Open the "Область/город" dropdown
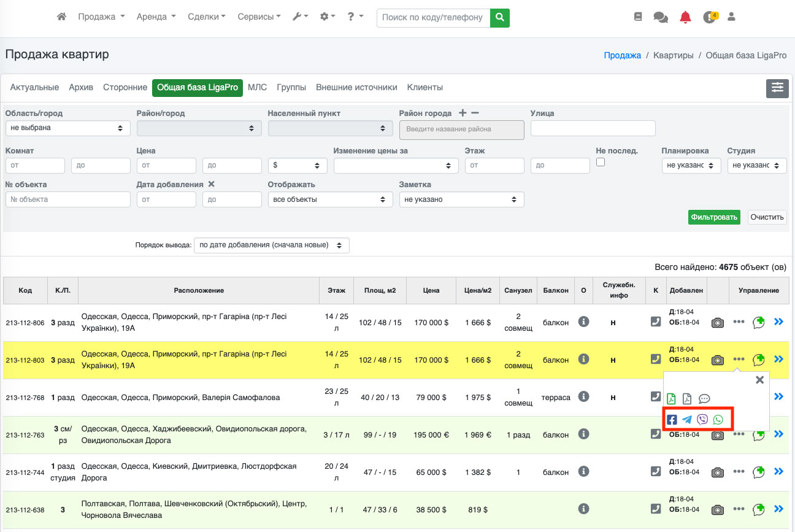This screenshot has height=532, width=795. [x=67, y=128]
